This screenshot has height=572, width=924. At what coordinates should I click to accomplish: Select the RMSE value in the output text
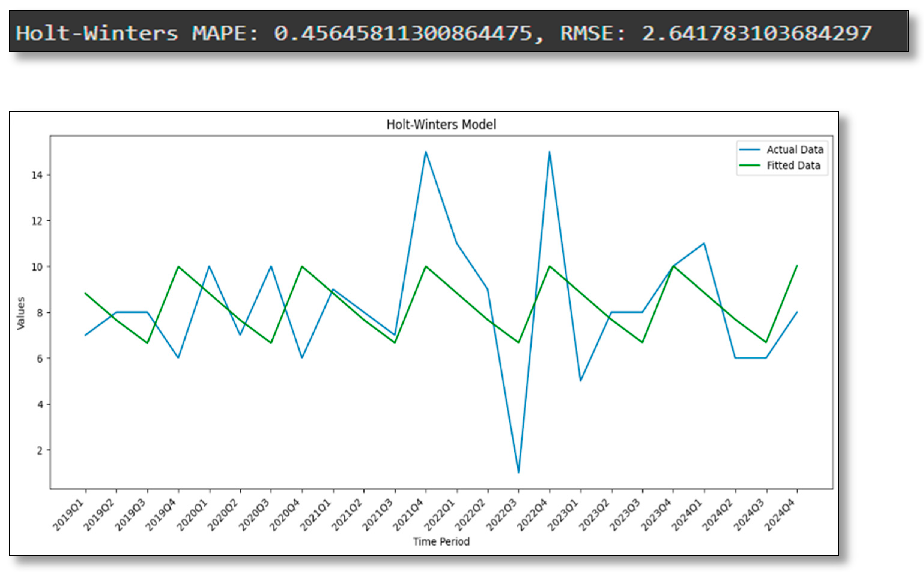click(x=756, y=33)
